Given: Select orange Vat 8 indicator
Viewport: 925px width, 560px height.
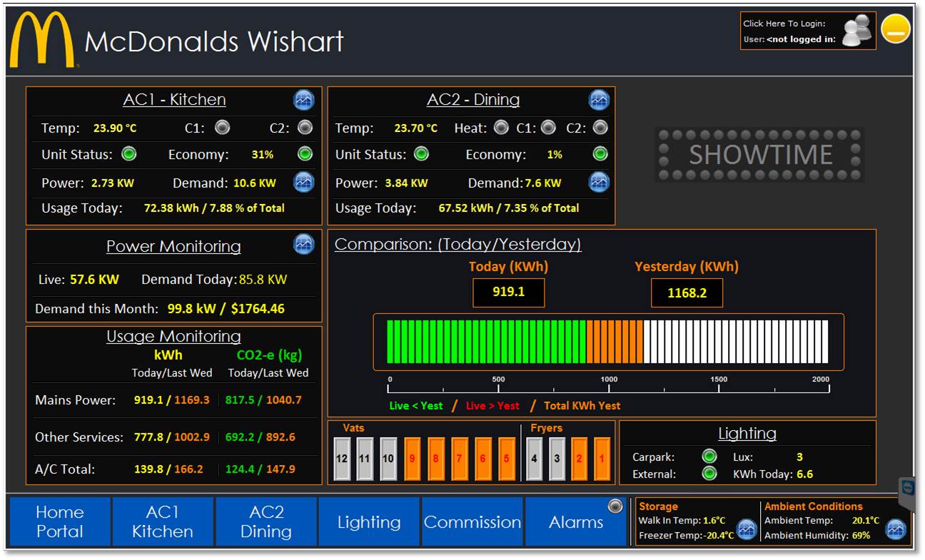Looking at the screenshot, I should (436, 459).
